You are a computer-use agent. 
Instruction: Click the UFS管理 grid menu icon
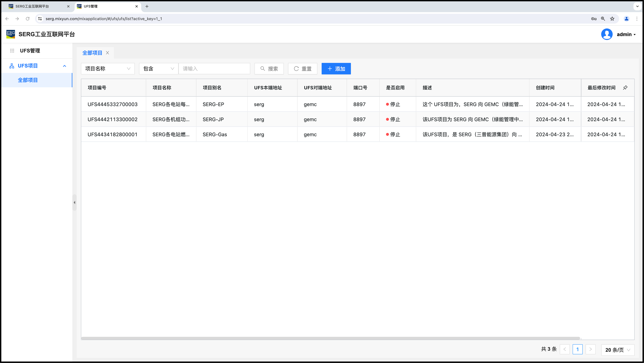(12, 51)
